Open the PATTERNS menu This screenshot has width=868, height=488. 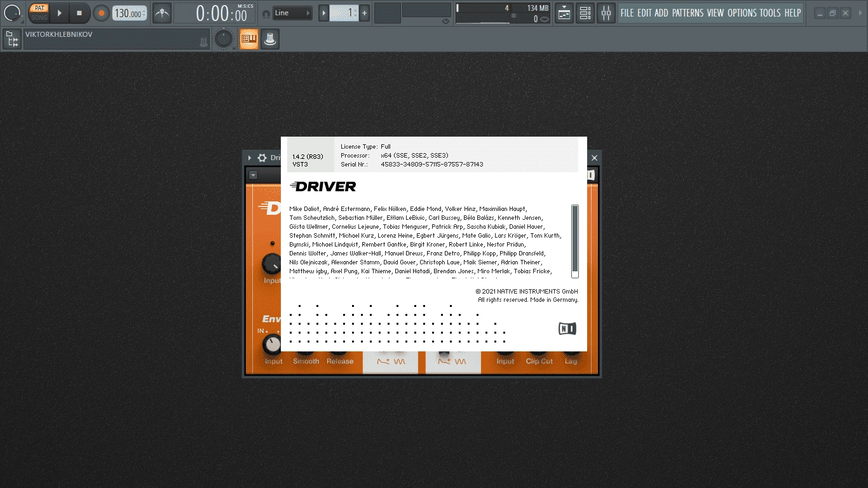click(x=688, y=13)
